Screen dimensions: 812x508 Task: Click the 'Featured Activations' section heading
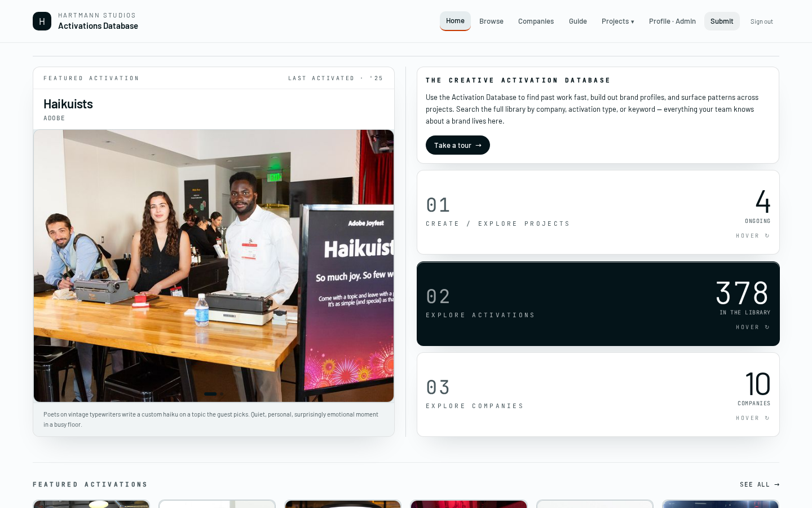click(x=90, y=485)
